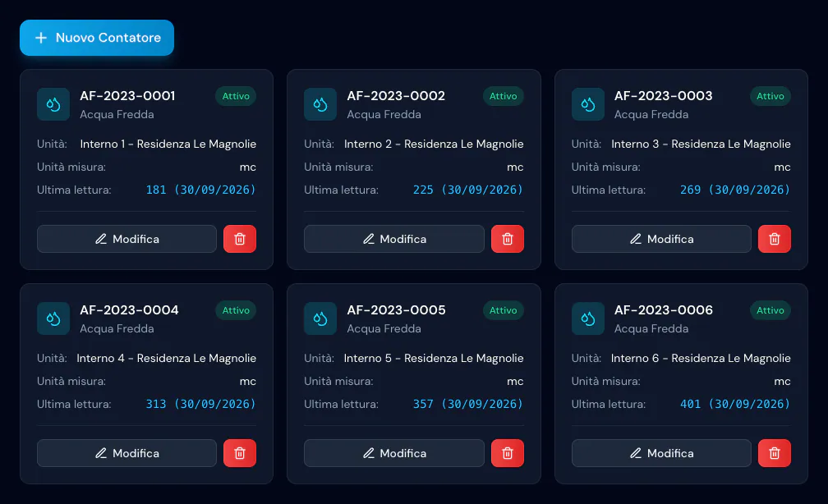The height and width of the screenshot is (504, 828).
Task: Click the meter title AF-2023-0006
Action: 663,309
